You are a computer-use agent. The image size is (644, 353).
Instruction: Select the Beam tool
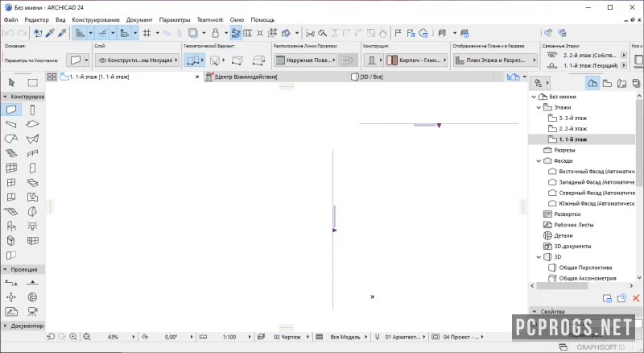tap(11, 124)
